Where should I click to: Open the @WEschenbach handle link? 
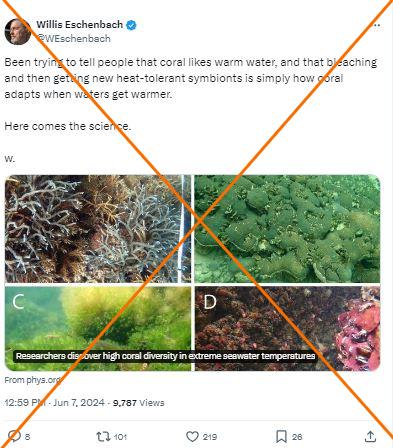(73, 39)
